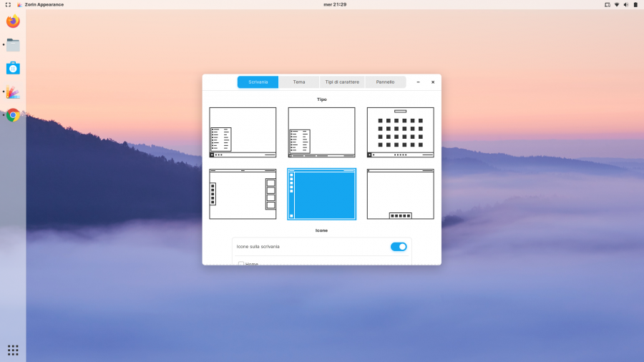Open the volume indicator in system tray
The height and width of the screenshot is (362, 644).
[626, 4]
